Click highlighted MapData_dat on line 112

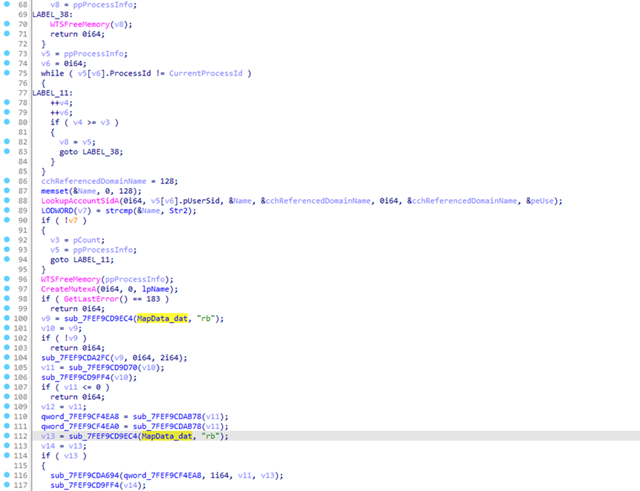(x=167, y=436)
